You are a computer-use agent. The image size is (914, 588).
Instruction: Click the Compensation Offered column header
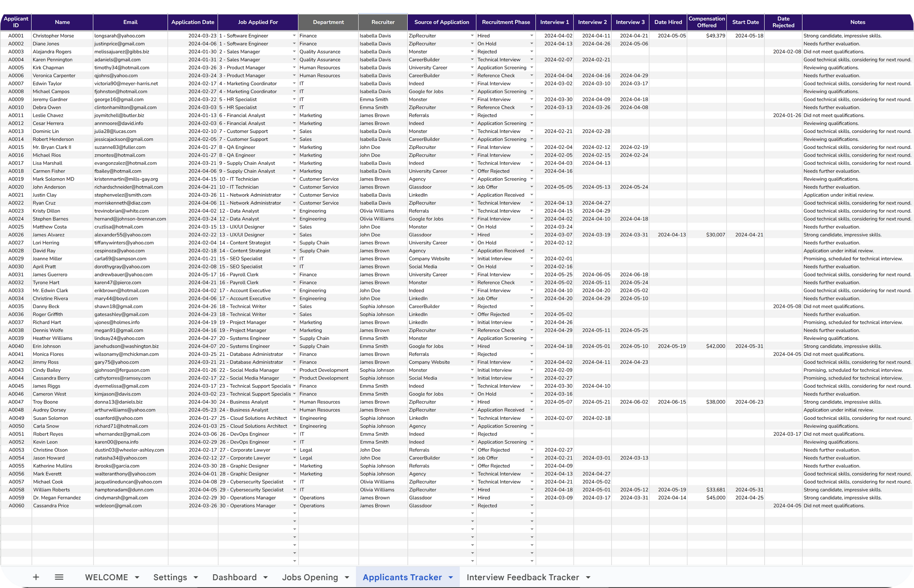[707, 22]
